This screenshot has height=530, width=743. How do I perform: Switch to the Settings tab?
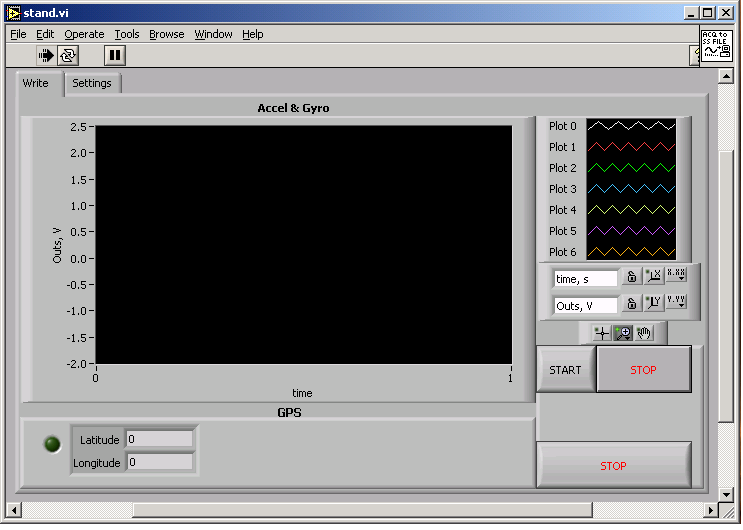click(x=92, y=83)
